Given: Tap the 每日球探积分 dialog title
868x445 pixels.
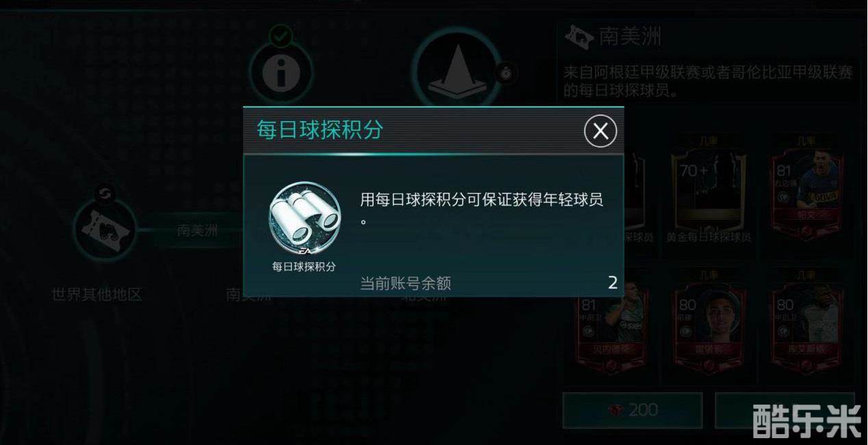Looking at the screenshot, I should 320,129.
